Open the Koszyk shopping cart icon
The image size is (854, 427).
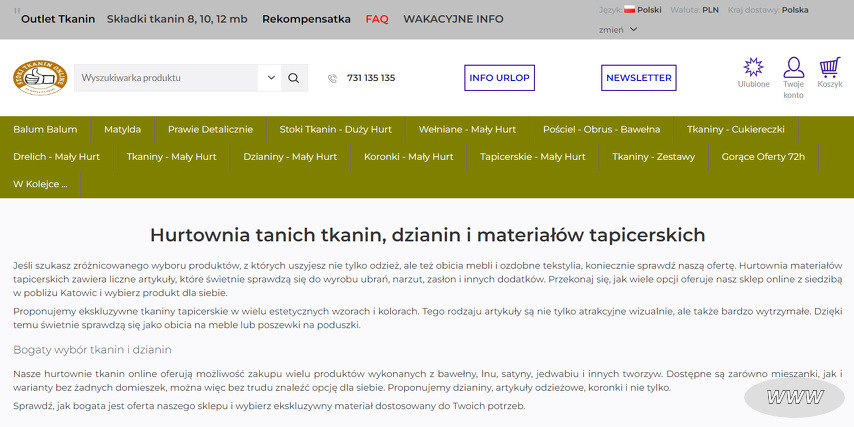pyautogui.click(x=830, y=67)
